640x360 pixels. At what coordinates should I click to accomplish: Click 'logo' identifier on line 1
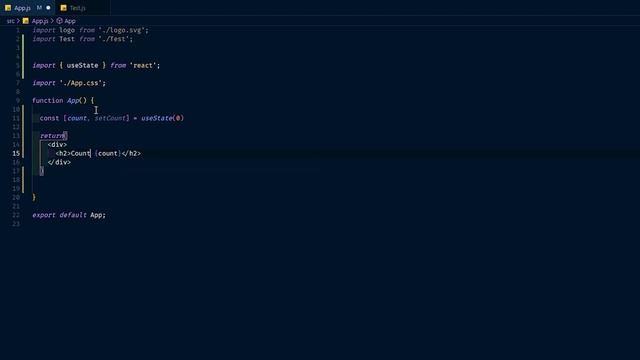(x=67, y=30)
